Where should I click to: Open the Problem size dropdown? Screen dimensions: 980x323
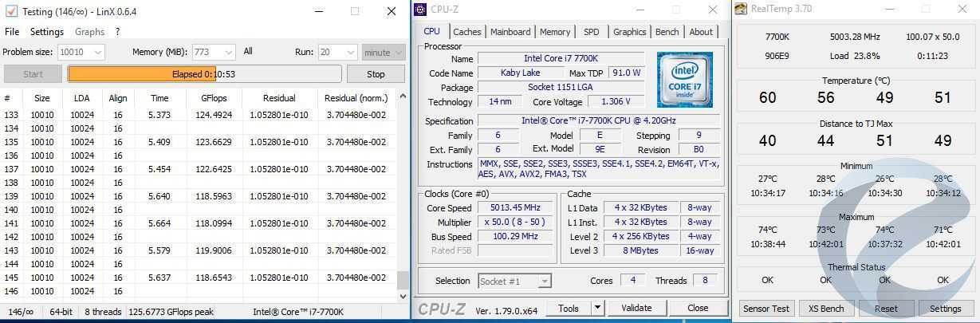point(97,53)
